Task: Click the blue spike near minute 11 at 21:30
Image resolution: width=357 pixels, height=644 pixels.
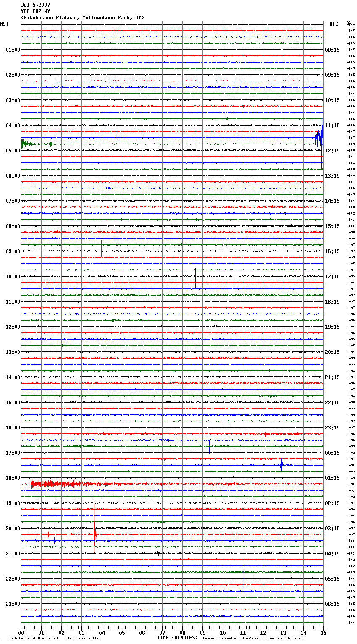Action: pos(244,579)
